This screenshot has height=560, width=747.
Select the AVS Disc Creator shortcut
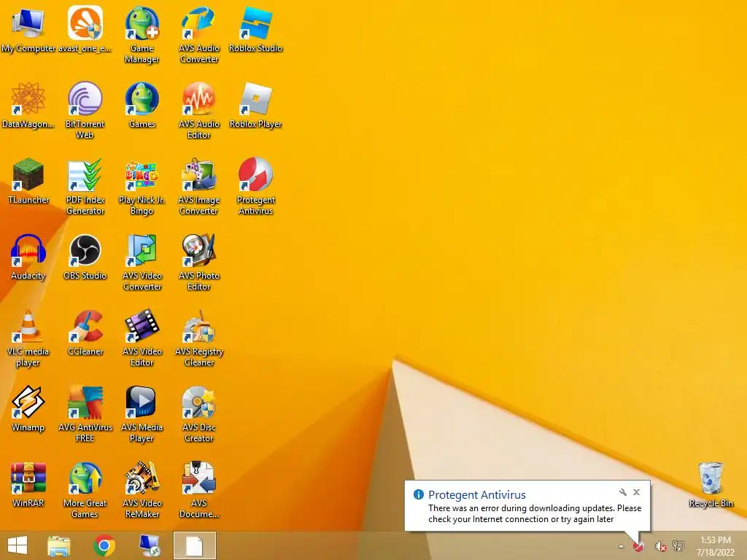point(198,414)
